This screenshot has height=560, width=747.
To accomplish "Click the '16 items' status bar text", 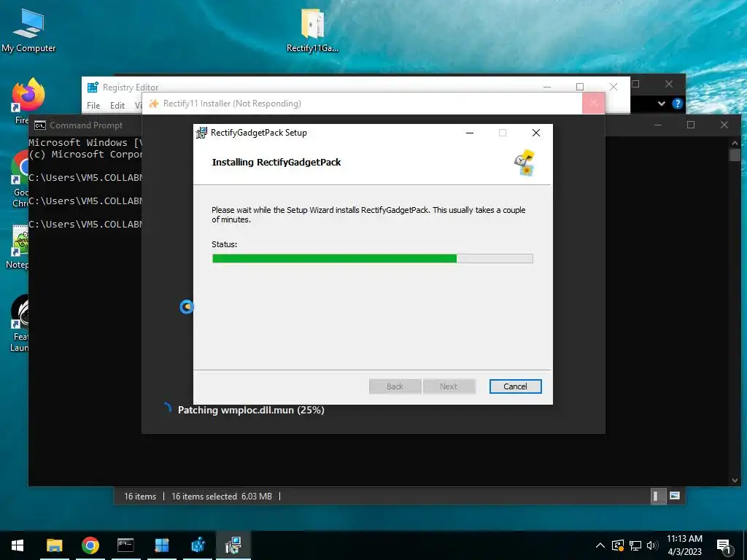I will [x=140, y=496].
